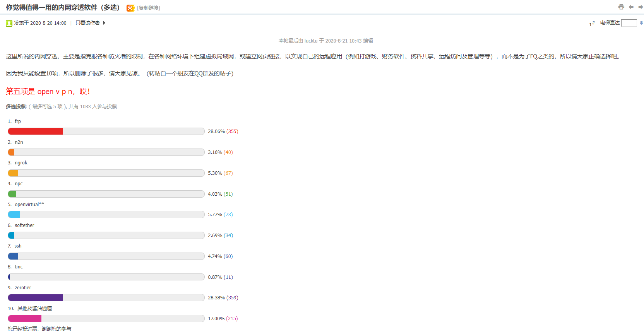Click the 4.74% (60) result
The height and width of the screenshot is (333, 644).
221,256
